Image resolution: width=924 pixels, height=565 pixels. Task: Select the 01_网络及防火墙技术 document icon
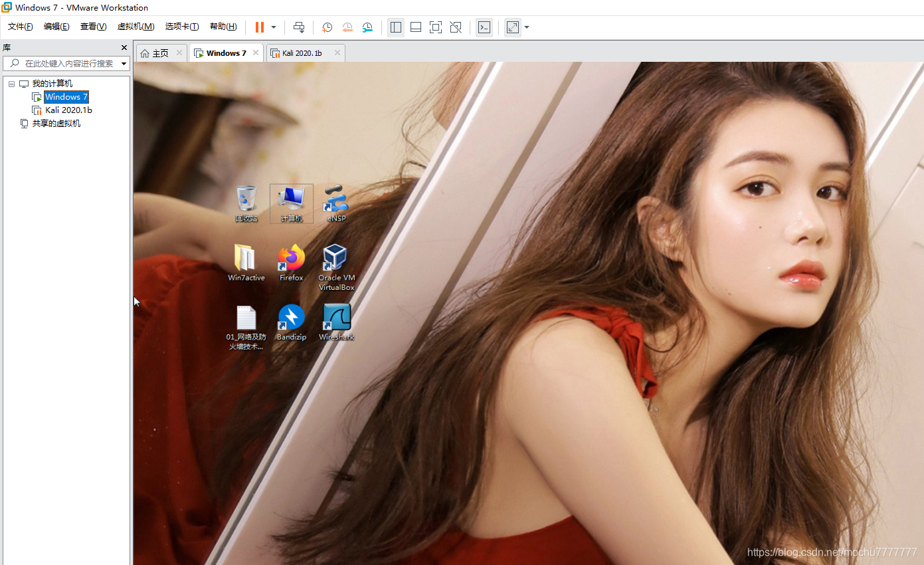click(246, 328)
